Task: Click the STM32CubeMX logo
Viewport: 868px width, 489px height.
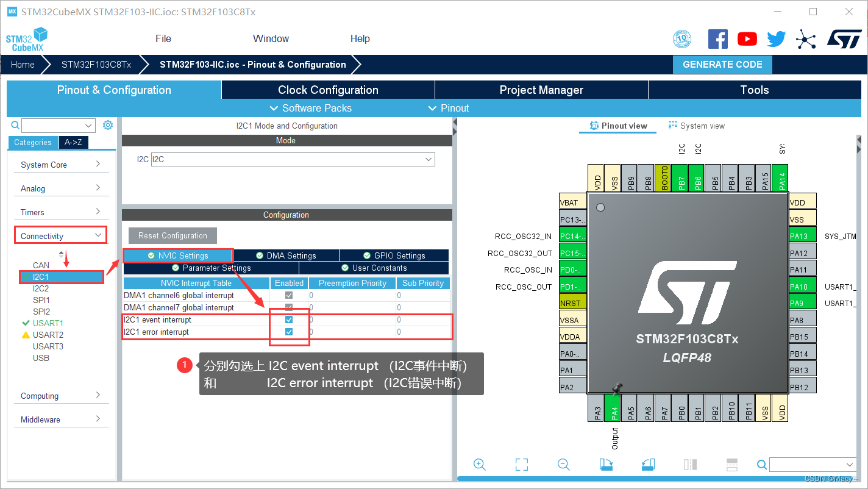Action: point(26,40)
